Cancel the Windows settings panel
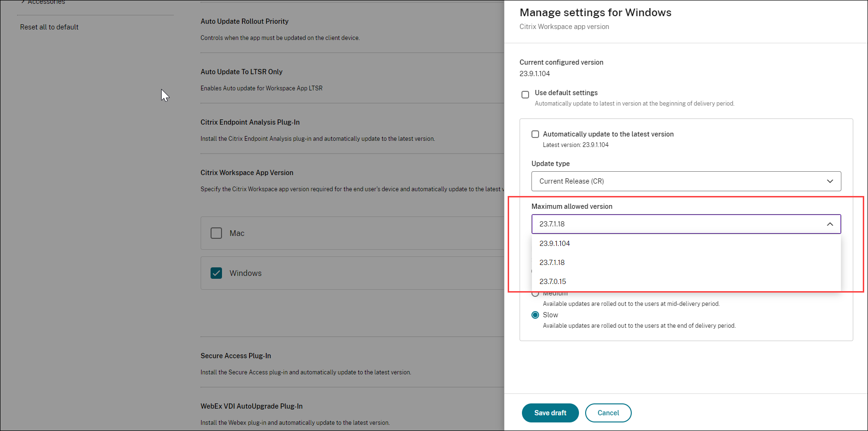This screenshot has width=868, height=431. click(x=608, y=413)
